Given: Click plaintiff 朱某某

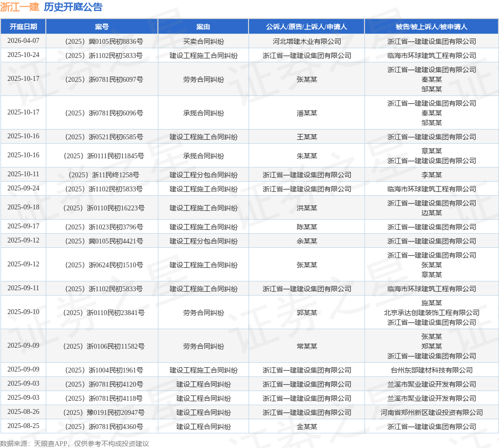Looking at the screenshot, I should click(307, 156).
